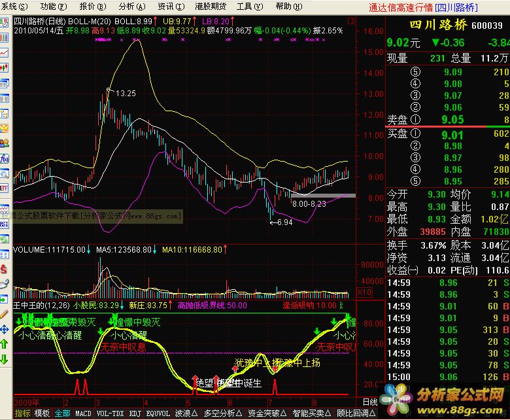
Task: Switch to candlestick K-line chart icon
Action: [x=4, y=67]
